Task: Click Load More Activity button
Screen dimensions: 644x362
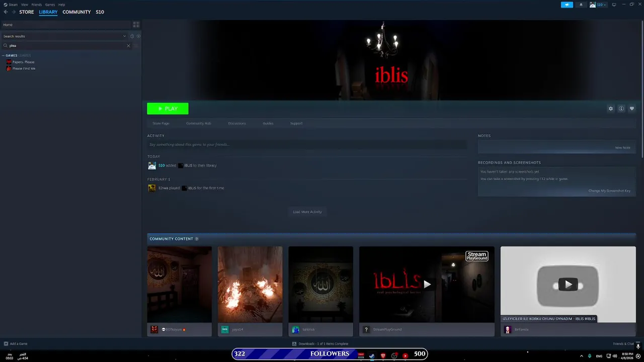Action: (307, 212)
